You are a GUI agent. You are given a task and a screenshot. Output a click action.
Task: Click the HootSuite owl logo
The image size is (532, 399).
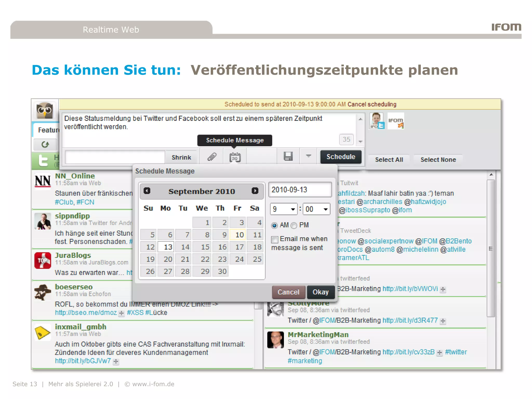point(45,111)
